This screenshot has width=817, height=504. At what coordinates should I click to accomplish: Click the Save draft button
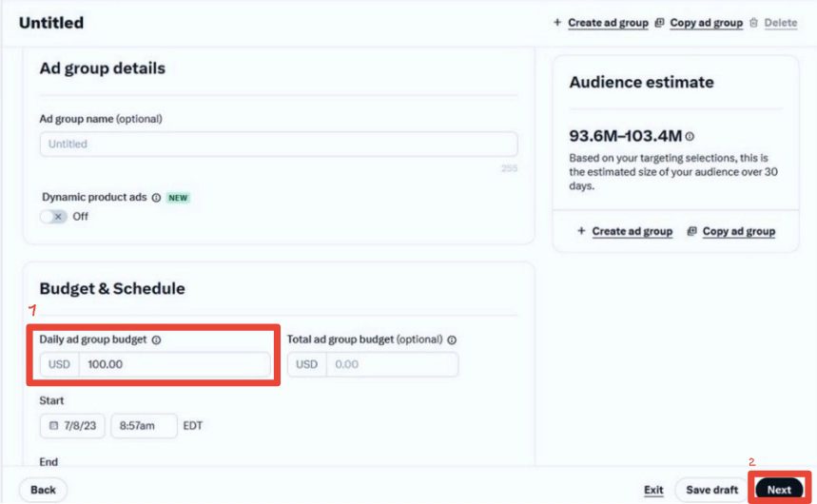(711, 490)
